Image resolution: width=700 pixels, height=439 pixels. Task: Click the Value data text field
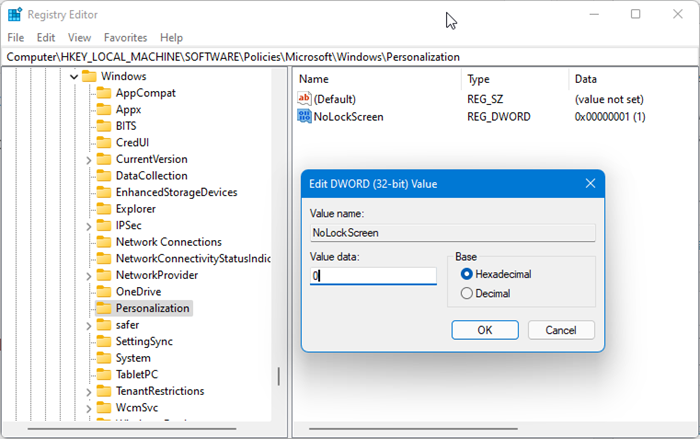coord(372,276)
